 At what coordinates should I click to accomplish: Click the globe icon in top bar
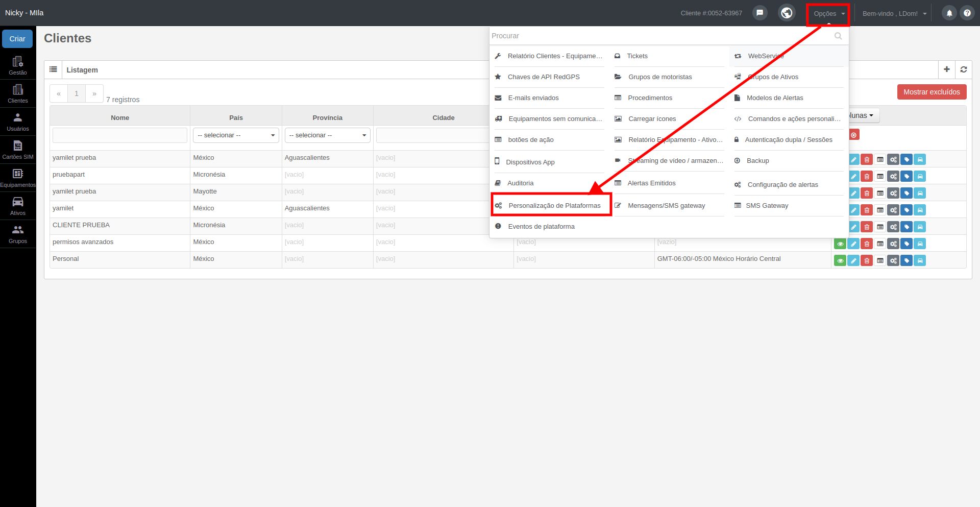click(787, 13)
